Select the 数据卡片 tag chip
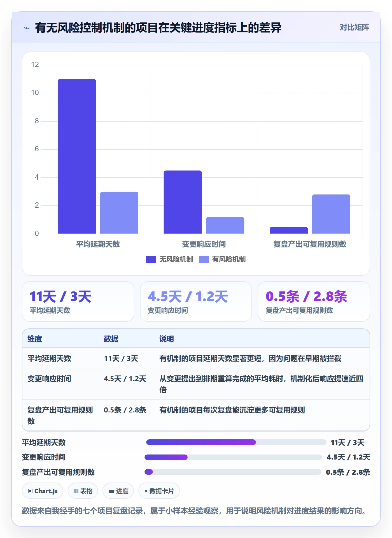The image size is (392, 538). (x=159, y=491)
